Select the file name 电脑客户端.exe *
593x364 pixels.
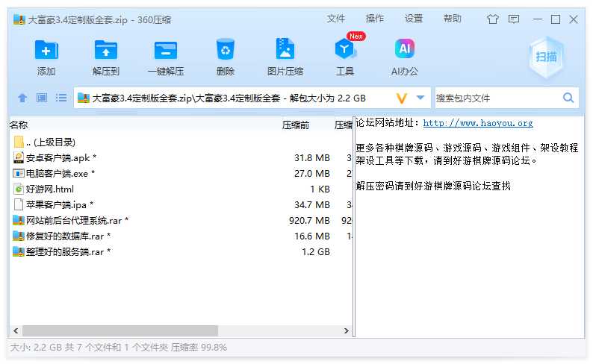pyautogui.click(x=60, y=173)
